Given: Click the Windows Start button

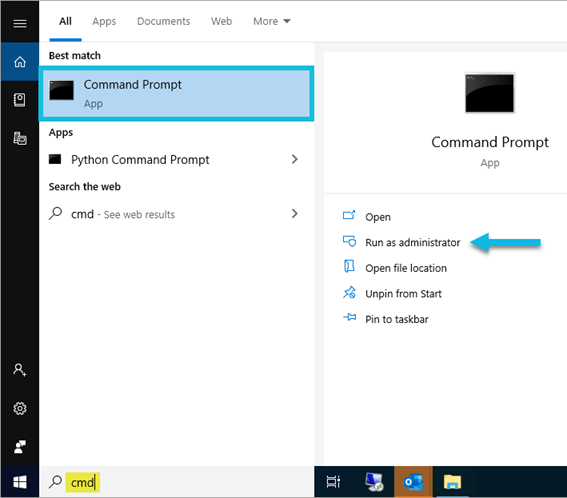Looking at the screenshot, I should pyautogui.click(x=20, y=482).
